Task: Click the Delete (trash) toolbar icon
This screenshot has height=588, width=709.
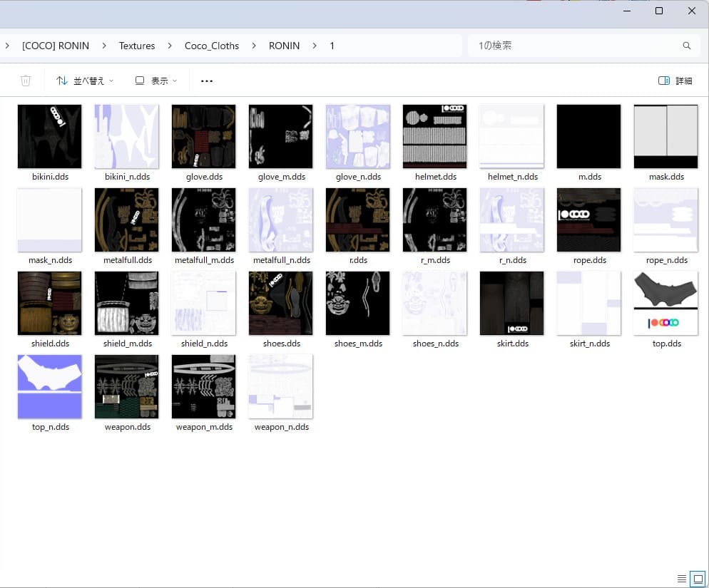Action: coord(26,80)
